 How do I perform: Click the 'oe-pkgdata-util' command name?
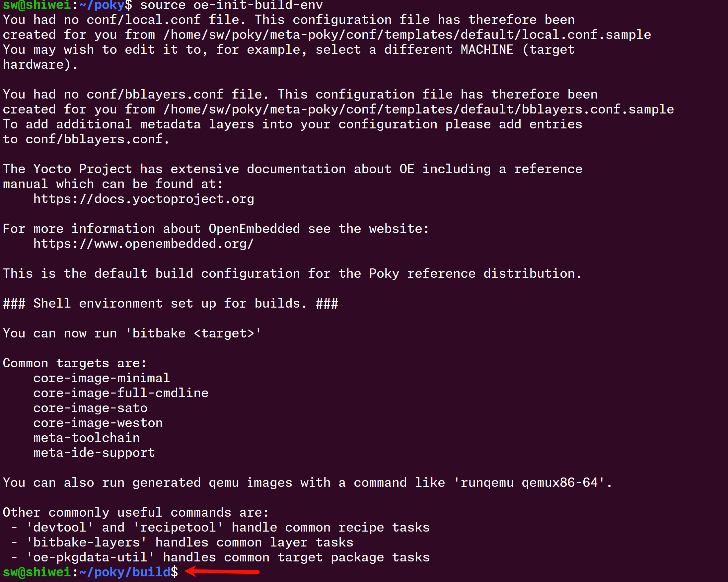pos(90,557)
